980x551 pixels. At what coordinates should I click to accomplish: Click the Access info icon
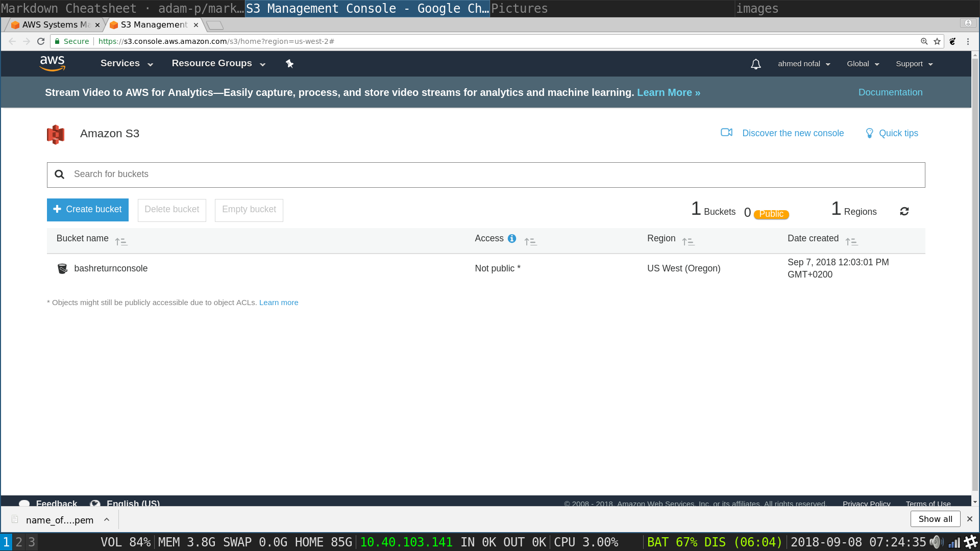click(x=512, y=239)
